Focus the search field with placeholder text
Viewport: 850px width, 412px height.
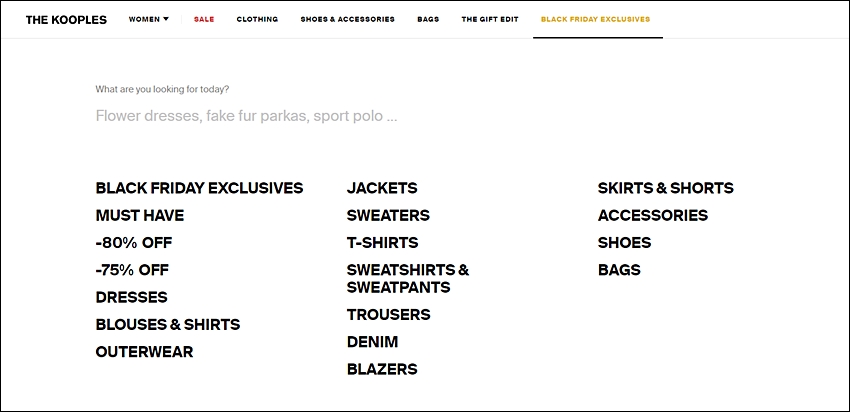click(x=246, y=116)
